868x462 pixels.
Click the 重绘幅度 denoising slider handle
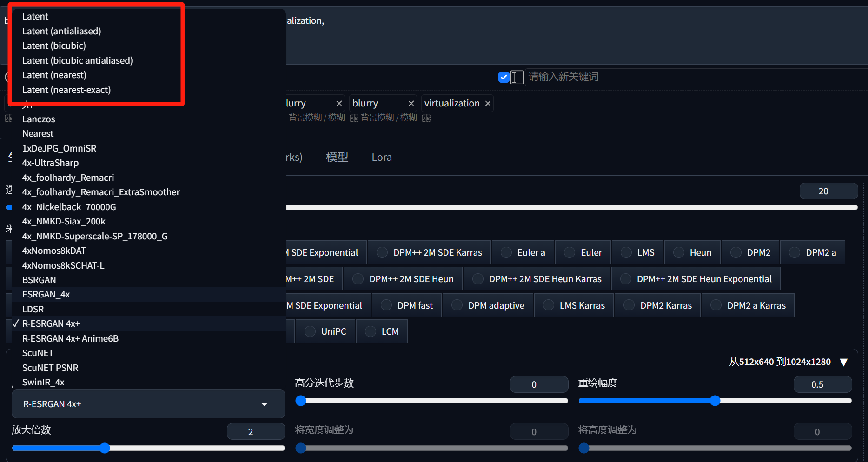coord(715,401)
